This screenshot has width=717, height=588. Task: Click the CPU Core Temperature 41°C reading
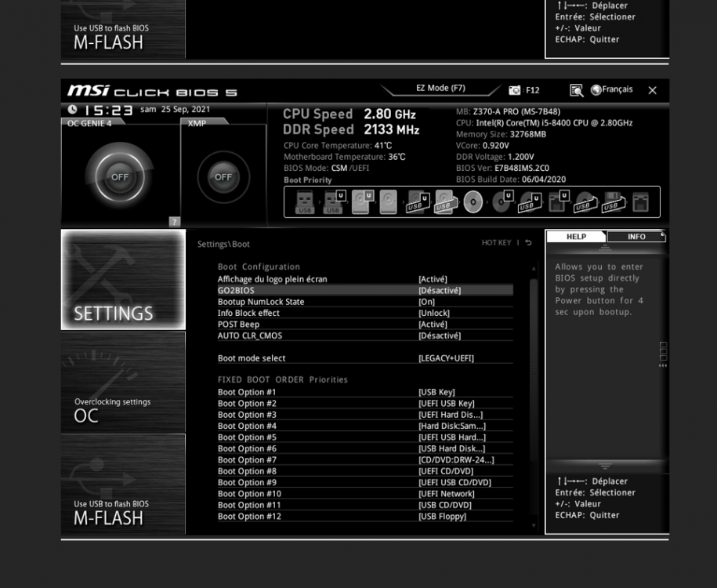[x=338, y=146]
